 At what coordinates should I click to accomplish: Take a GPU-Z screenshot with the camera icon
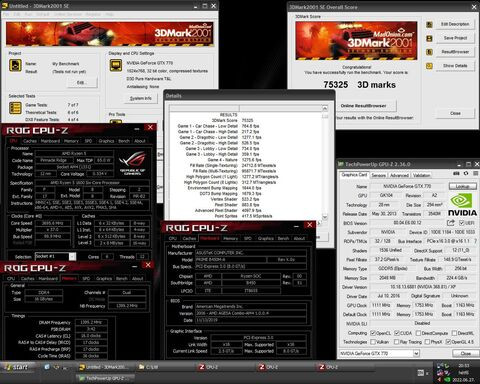[457, 173]
